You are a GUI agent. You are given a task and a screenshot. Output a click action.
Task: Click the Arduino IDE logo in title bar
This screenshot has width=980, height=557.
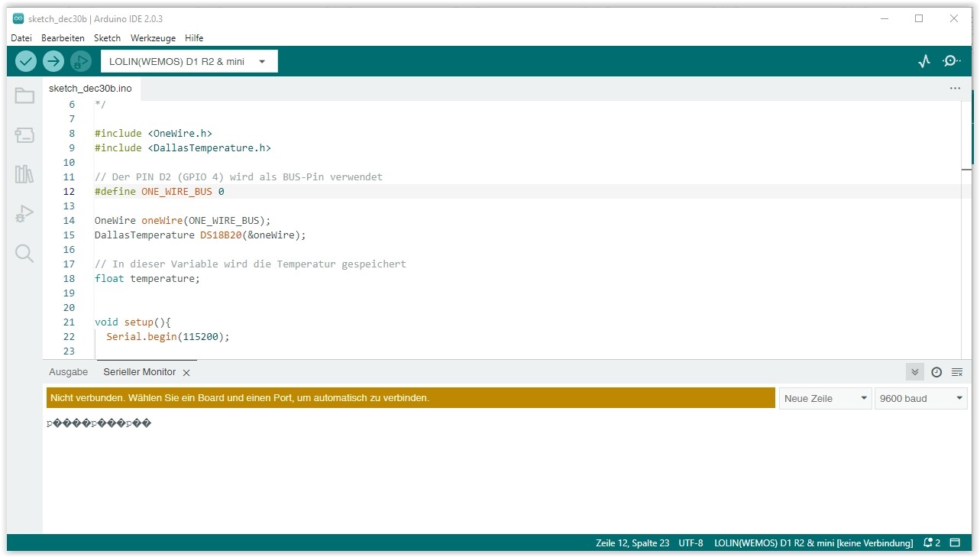tap(18, 18)
